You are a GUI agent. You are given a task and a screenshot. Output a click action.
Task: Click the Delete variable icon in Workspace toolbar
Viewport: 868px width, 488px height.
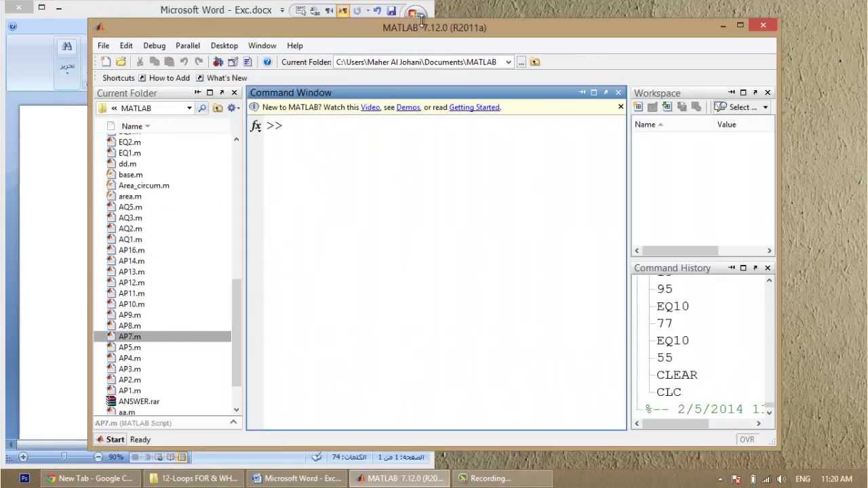pos(696,107)
